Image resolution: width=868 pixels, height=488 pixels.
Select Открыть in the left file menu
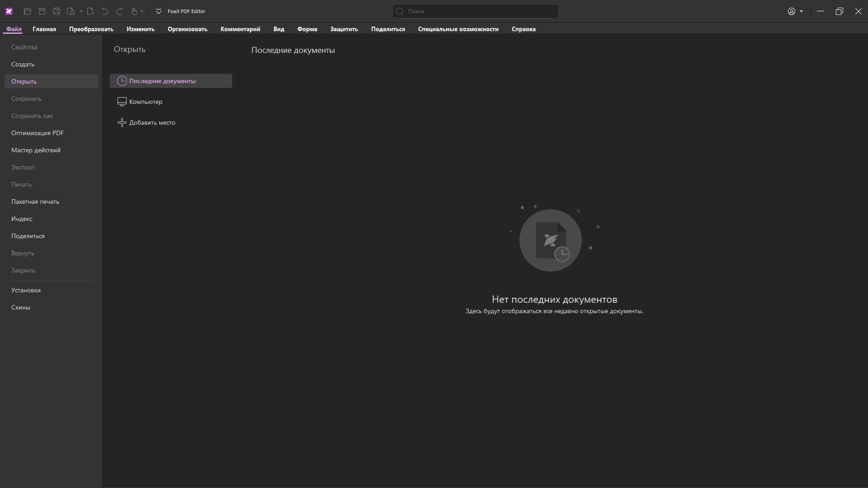52,81
